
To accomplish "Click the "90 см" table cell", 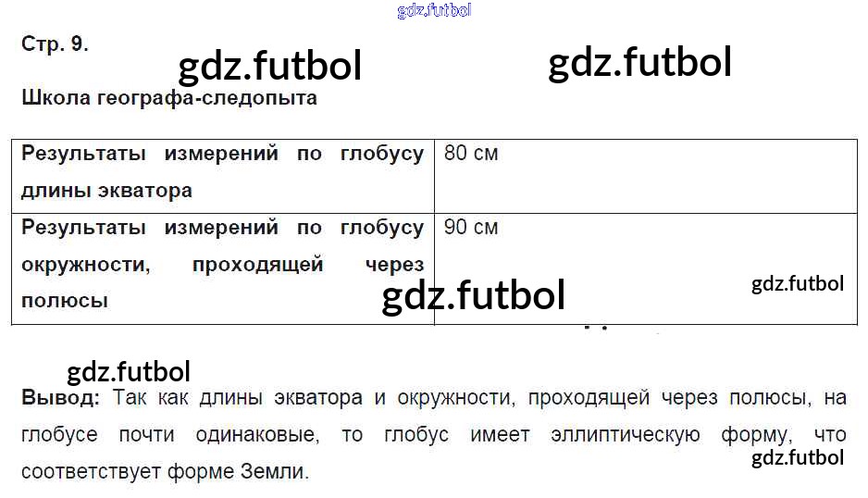I will pos(471,227).
